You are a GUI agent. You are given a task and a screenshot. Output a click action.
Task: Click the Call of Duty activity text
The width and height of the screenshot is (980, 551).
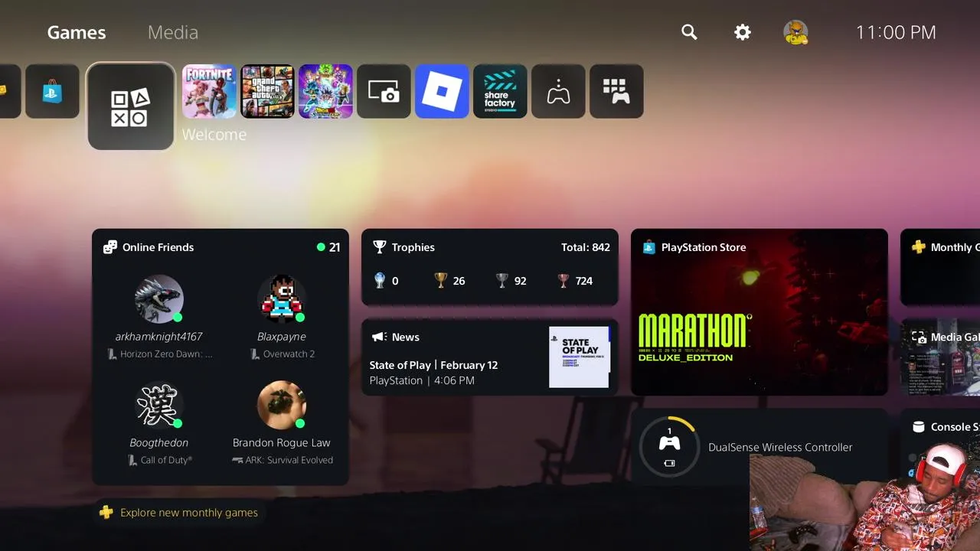(x=166, y=461)
